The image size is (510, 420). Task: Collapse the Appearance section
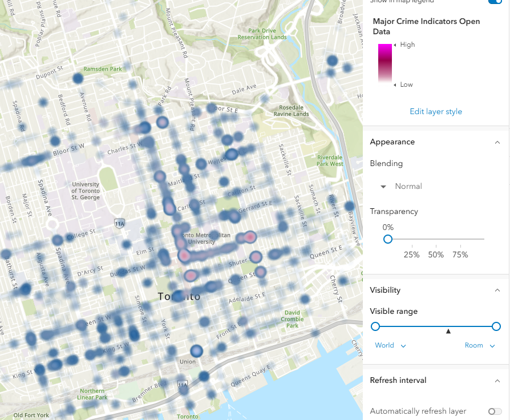pyautogui.click(x=497, y=142)
